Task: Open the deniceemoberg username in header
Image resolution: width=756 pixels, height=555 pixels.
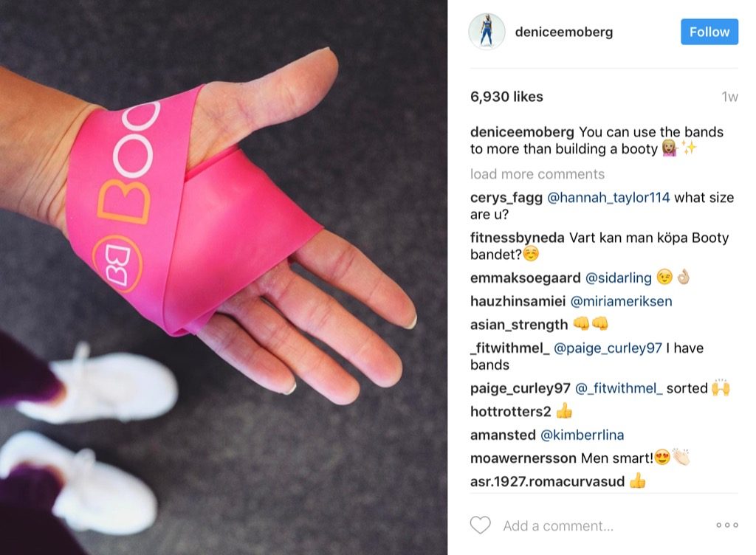Action: [x=564, y=32]
